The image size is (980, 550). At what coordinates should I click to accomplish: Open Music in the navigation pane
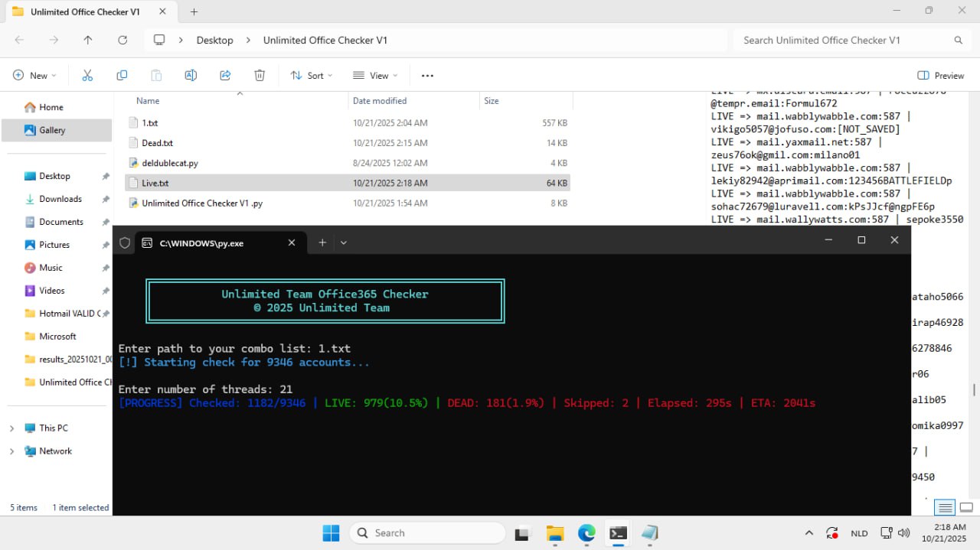tap(51, 268)
